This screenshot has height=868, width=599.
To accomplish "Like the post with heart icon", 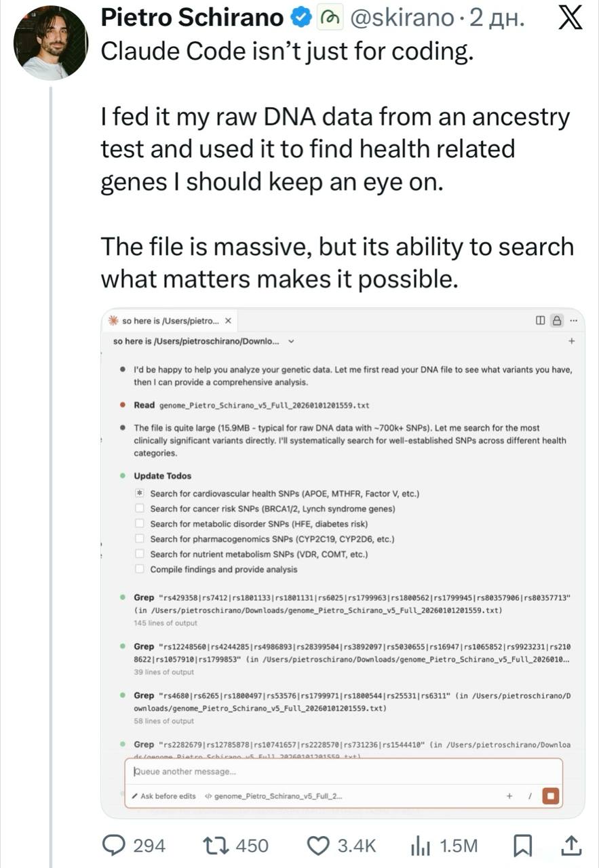I will click(x=318, y=846).
